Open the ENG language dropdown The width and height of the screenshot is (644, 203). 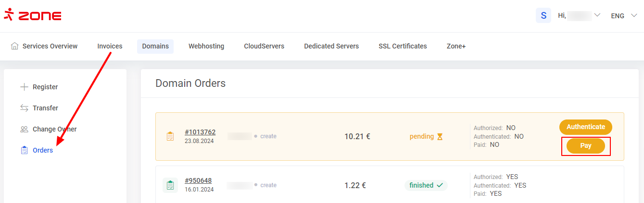[x=624, y=16]
